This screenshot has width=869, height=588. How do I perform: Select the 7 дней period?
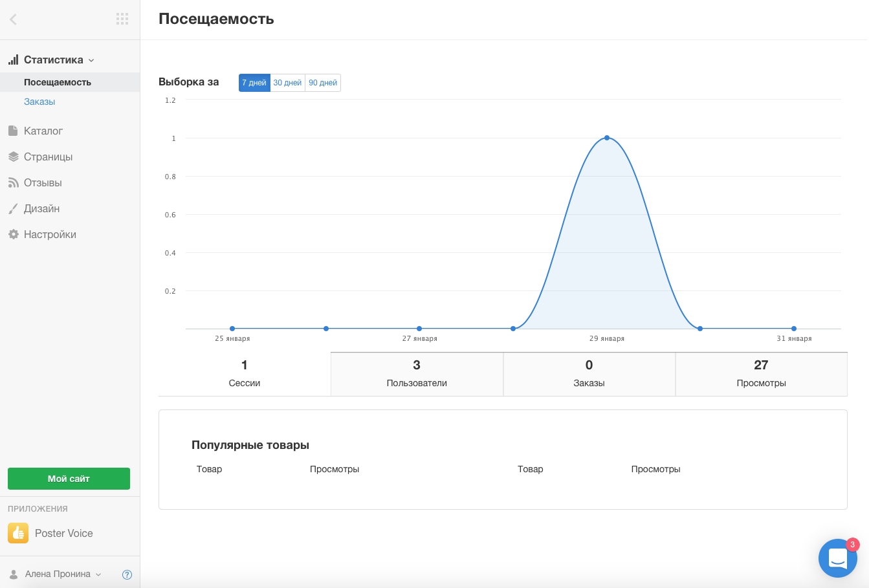click(254, 83)
